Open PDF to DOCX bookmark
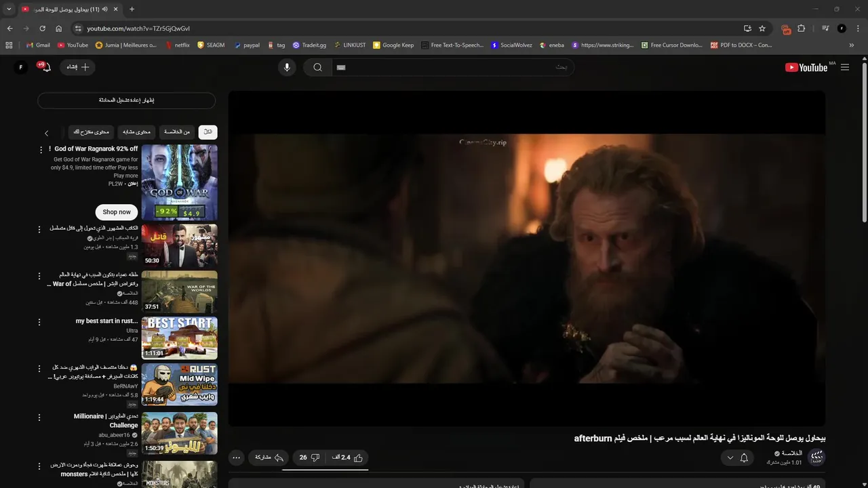Image resolution: width=868 pixels, height=488 pixels. 741,45
